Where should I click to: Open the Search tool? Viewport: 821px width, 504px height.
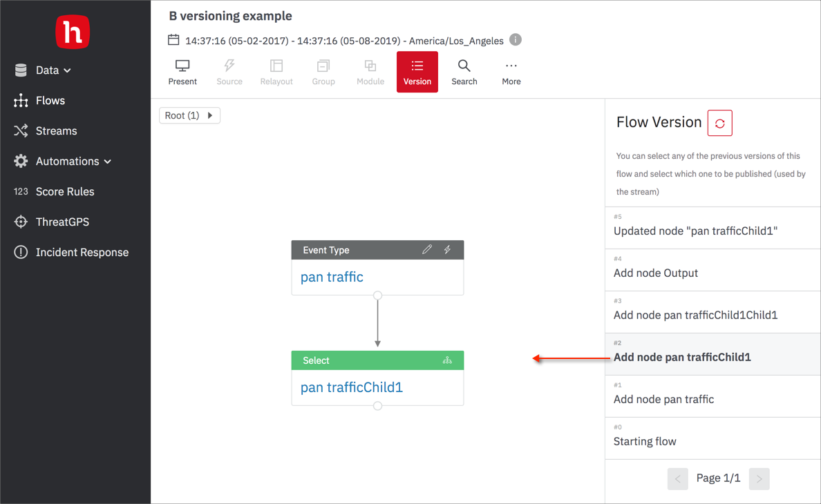464,72
